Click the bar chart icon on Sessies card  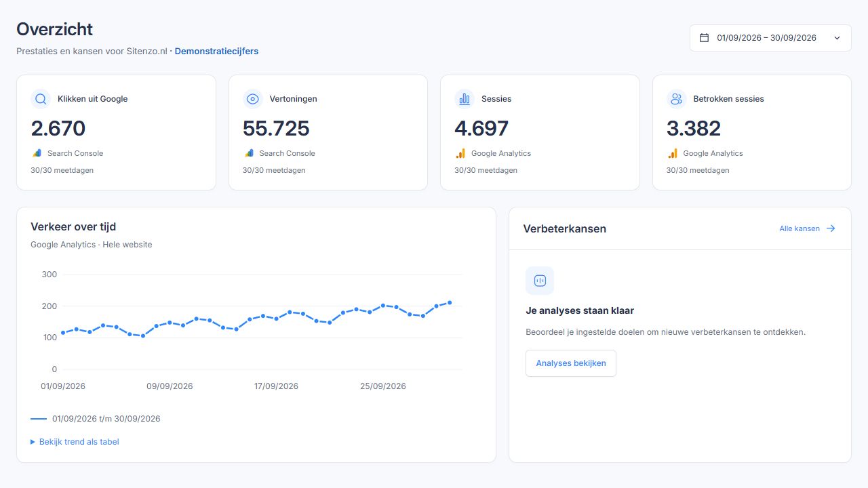(465, 99)
